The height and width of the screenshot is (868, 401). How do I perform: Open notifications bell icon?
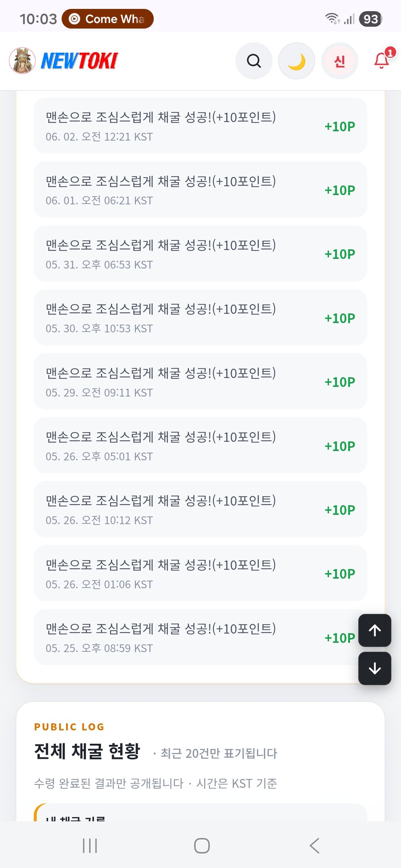(x=382, y=60)
